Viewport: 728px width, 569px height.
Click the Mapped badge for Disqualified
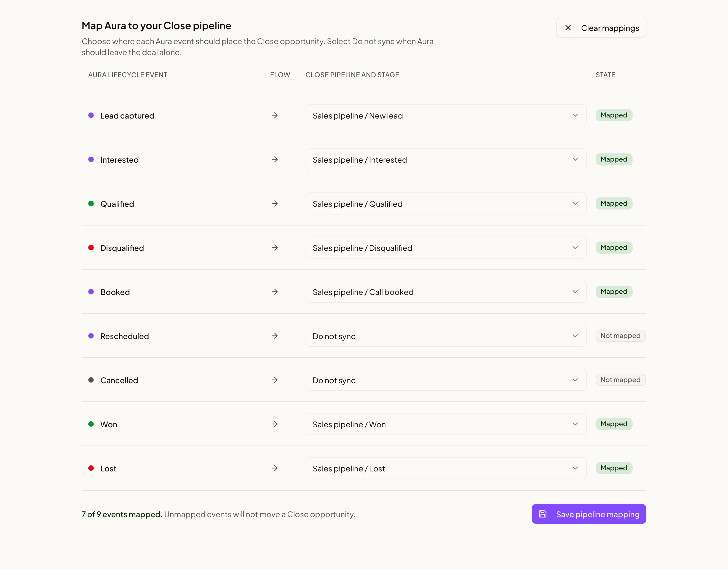click(x=614, y=248)
